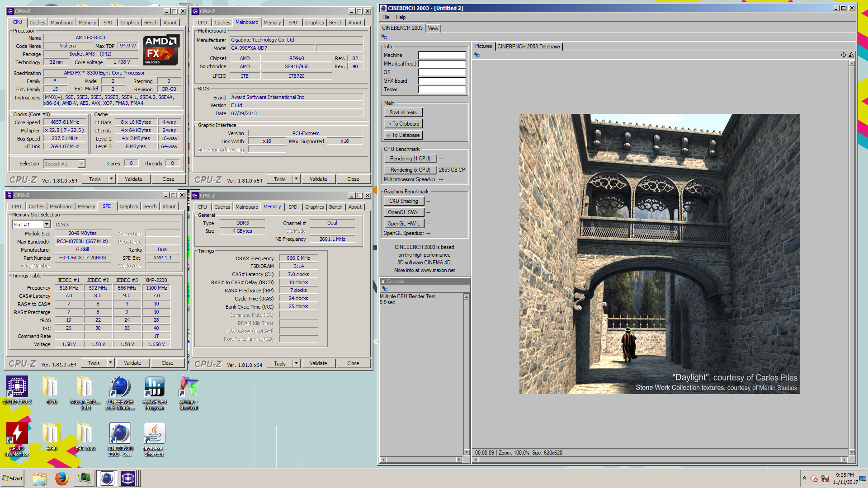Click the Tester input field
Screen dimensions: 868x488
coord(442,89)
